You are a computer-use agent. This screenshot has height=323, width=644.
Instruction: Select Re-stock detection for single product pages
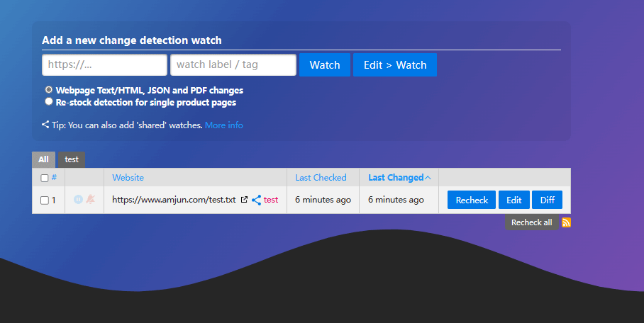[49, 101]
